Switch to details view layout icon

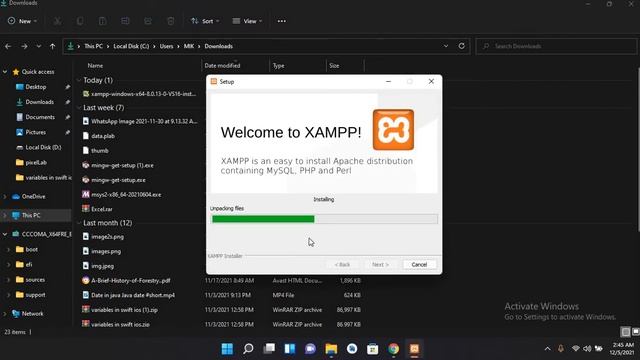coord(625,332)
